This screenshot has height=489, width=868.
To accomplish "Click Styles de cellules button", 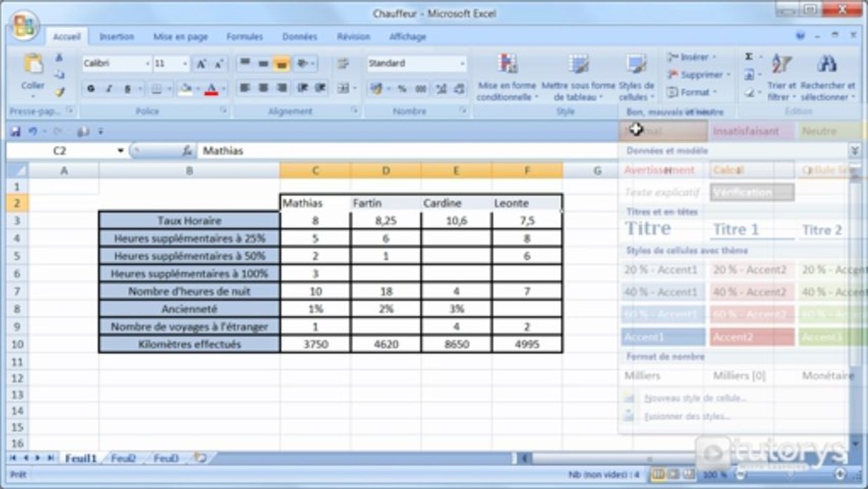I will (637, 77).
